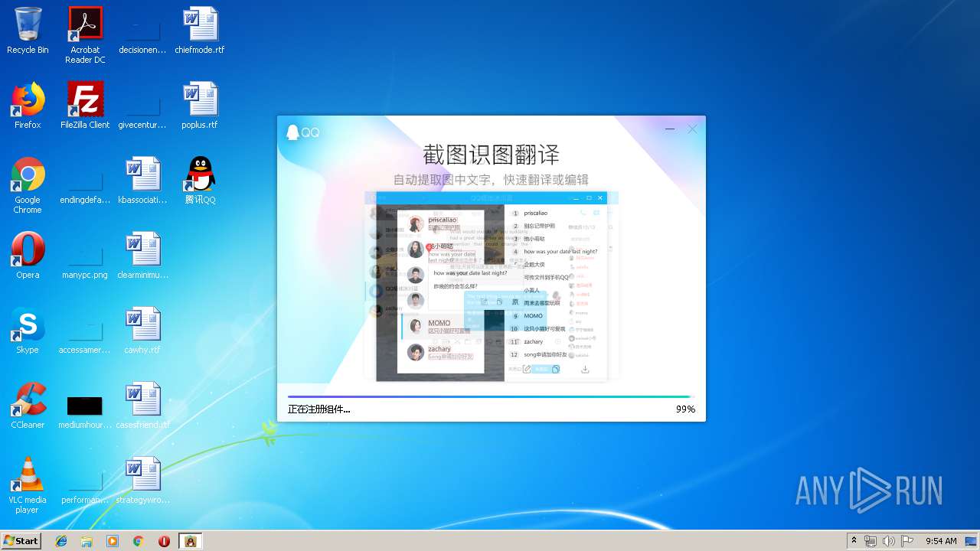Screen dimensions: 980x551
Task: Open the Windows Start menu
Action: coord(21,540)
